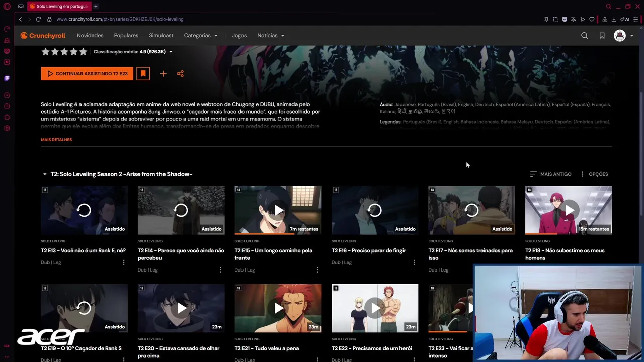The image size is (644, 362).
Task: Toggle the orange watchlist bookmark button
Action: pyautogui.click(x=143, y=73)
